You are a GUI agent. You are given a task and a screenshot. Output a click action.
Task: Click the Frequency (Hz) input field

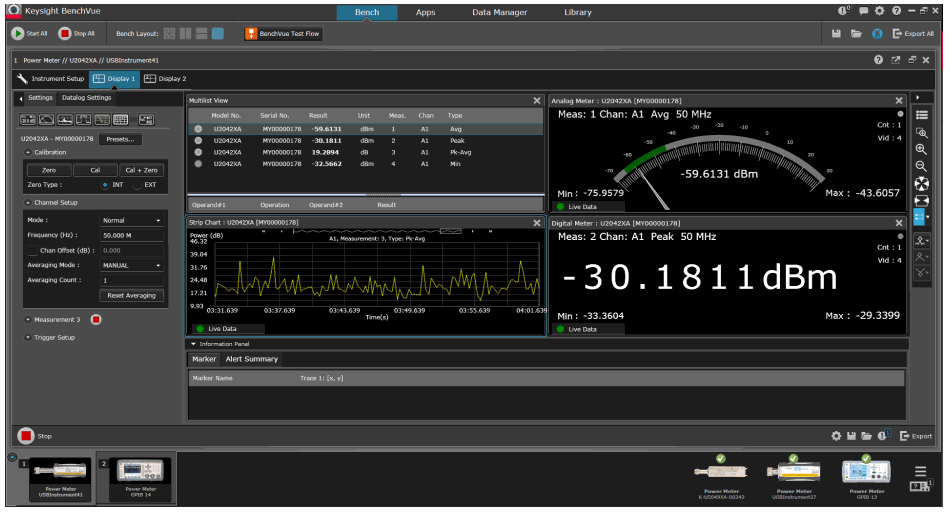[x=131, y=235]
